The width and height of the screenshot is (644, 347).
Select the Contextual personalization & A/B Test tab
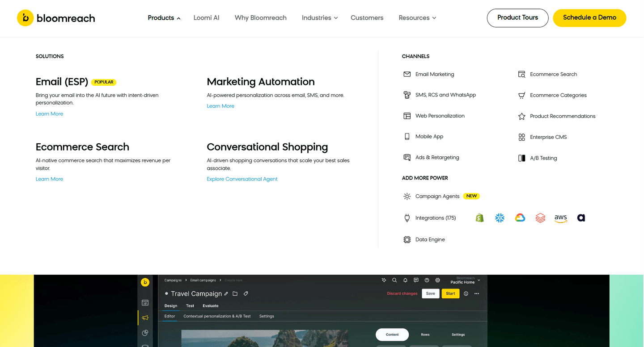click(217, 316)
